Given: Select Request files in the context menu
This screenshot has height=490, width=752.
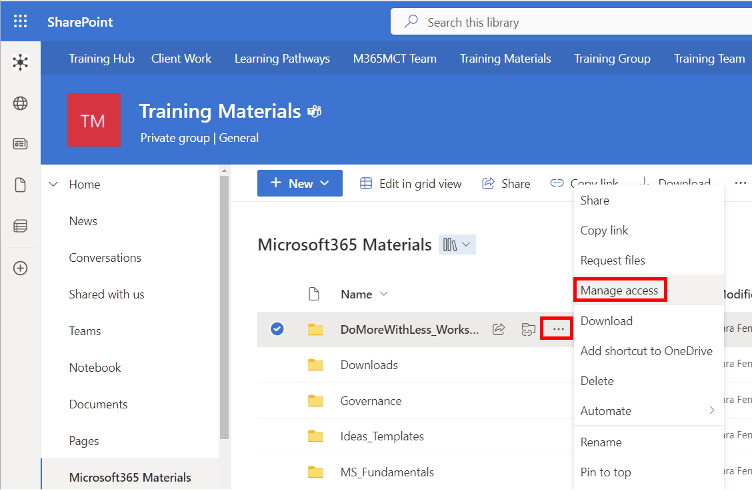Looking at the screenshot, I should tap(648, 260).
